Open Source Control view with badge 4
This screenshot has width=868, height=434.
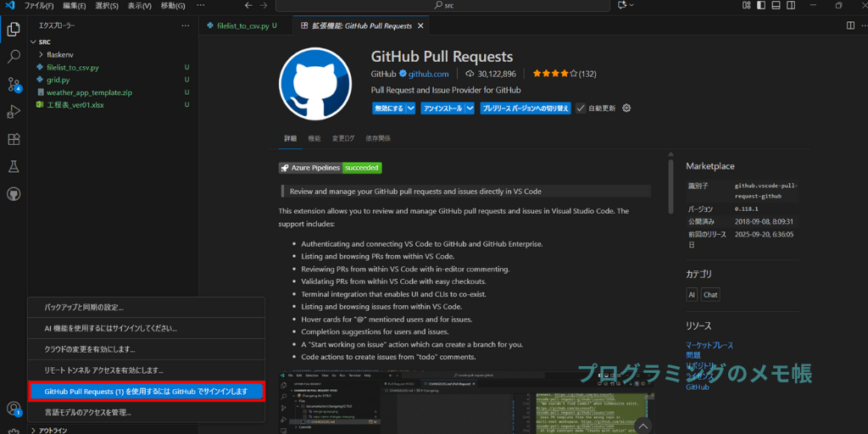(x=14, y=84)
